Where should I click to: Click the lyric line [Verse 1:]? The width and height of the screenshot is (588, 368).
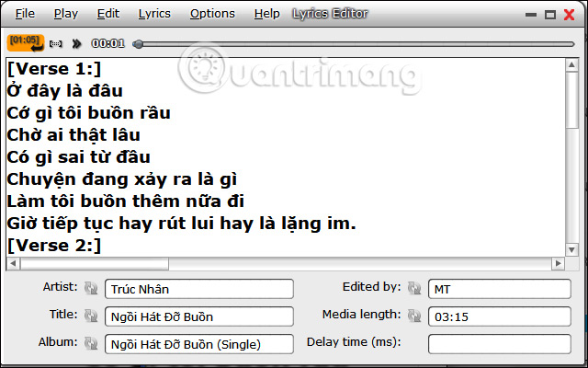pos(54,69)
